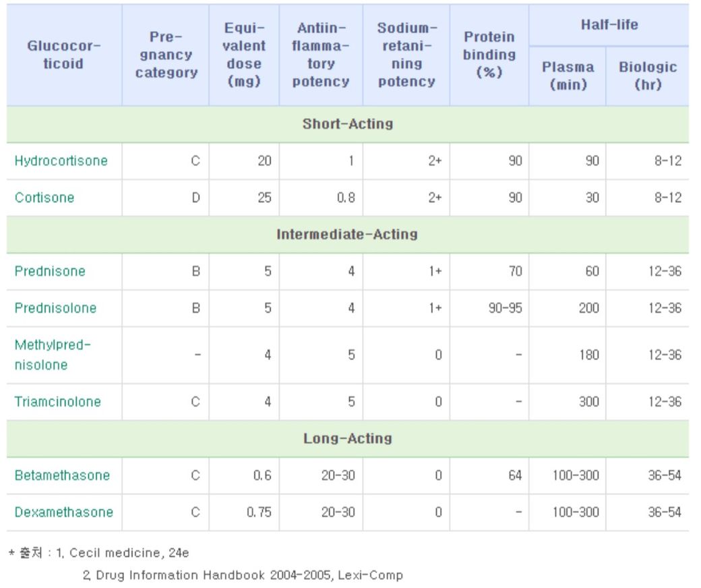Select the Prednisolone drug link
Image resolution: width=701 pixels, height=588 pixels.
(55, 308)
